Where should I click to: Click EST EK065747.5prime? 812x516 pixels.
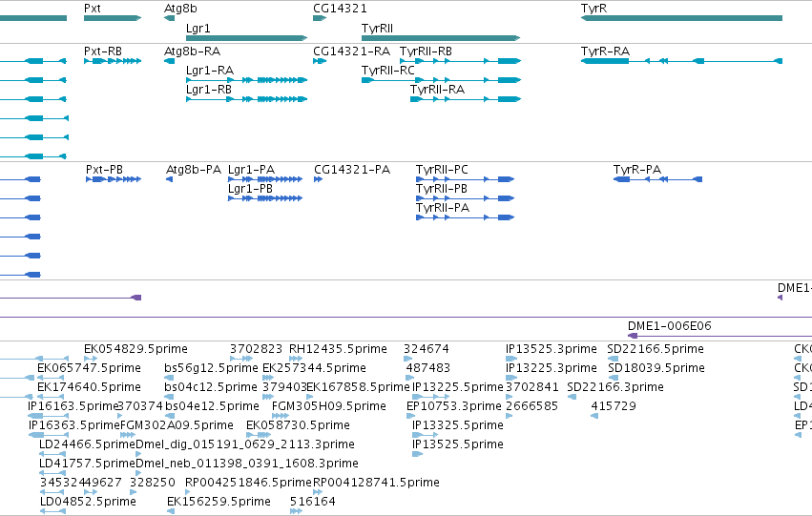(x=52, y=378)
